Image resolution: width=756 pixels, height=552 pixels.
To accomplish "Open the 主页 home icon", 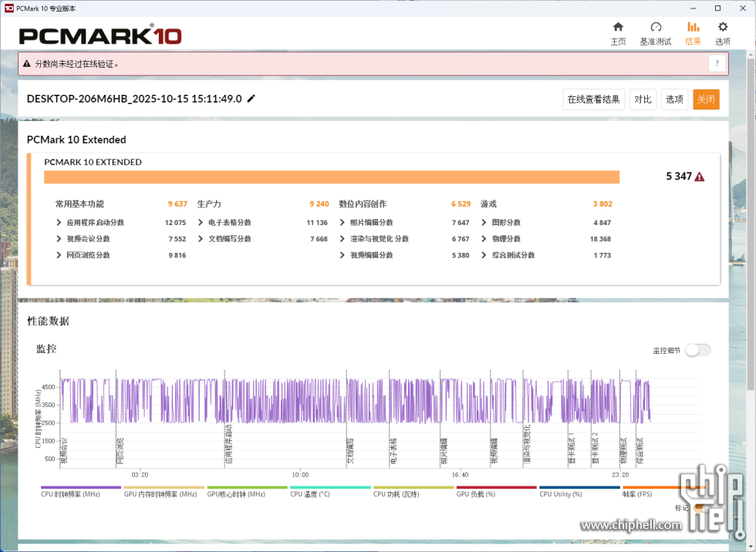I will pyautogui.click(x=618, y=33).
